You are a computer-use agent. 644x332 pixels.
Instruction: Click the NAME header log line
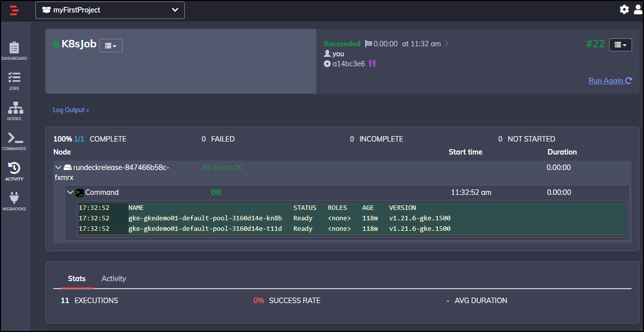(352, 207)
